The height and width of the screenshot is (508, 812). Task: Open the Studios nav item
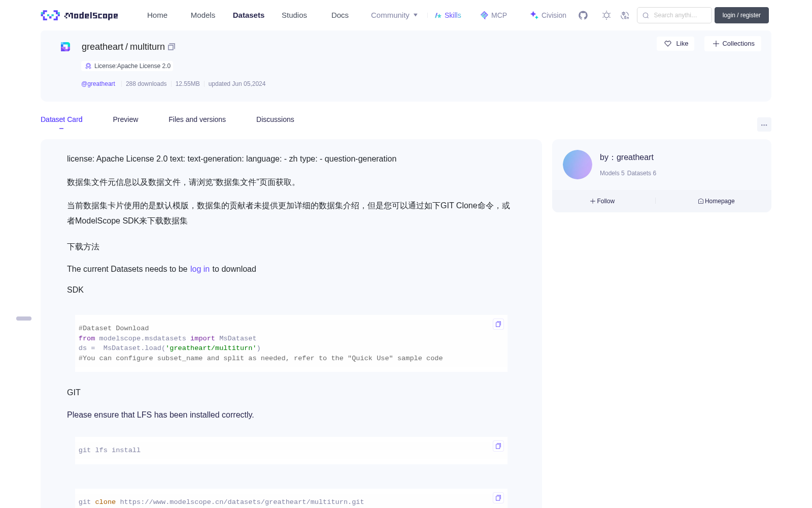point(294,15)
